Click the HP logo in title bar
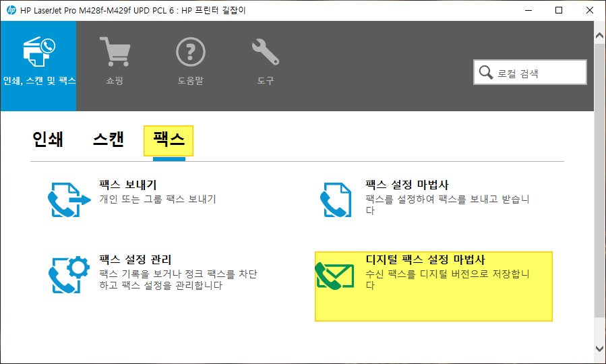Image resolution: width=606 pixels, height=364 pixels. coord(11,10)
